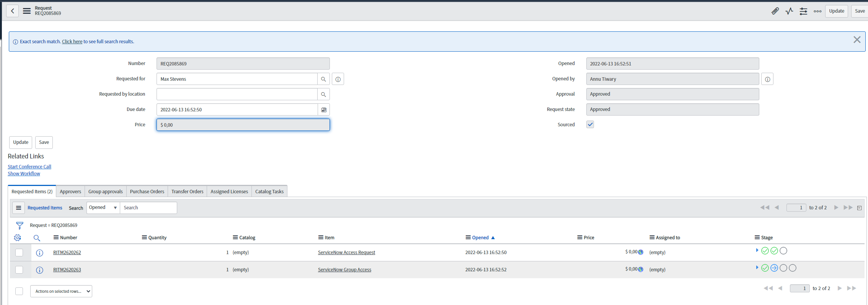Click the back arrow button
Screen dimensions: 868x305
[x=13, y=11]
